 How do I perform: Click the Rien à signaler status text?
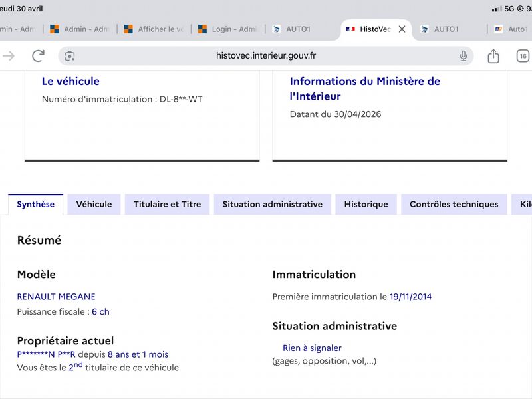tap(312, 348)
